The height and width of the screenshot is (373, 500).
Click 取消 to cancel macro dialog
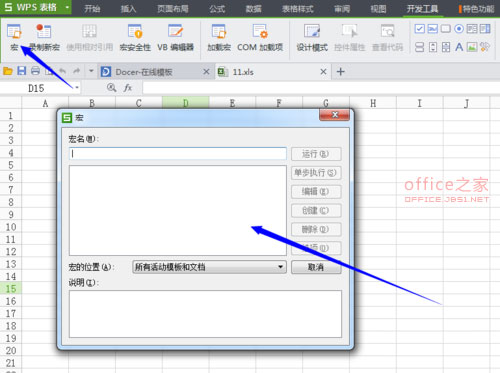(x=316, y=267)
